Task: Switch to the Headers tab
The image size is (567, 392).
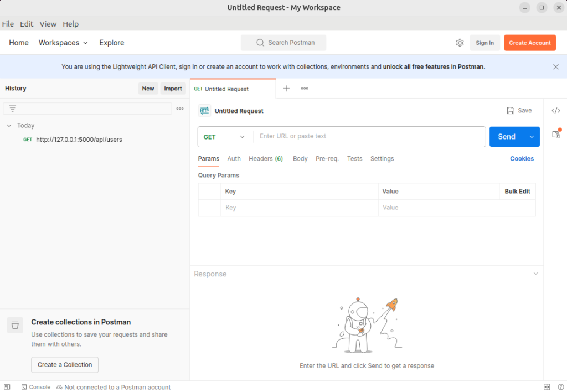Action: coord(266,159)
